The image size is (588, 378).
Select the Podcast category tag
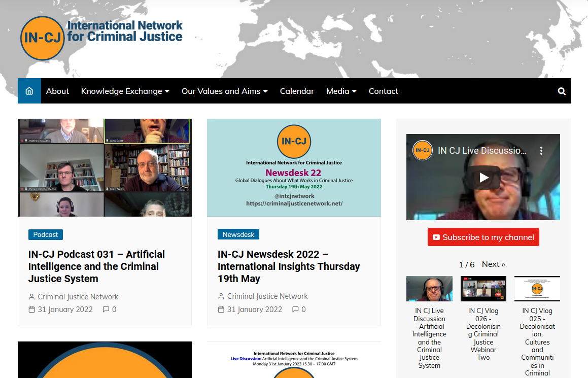45,235
